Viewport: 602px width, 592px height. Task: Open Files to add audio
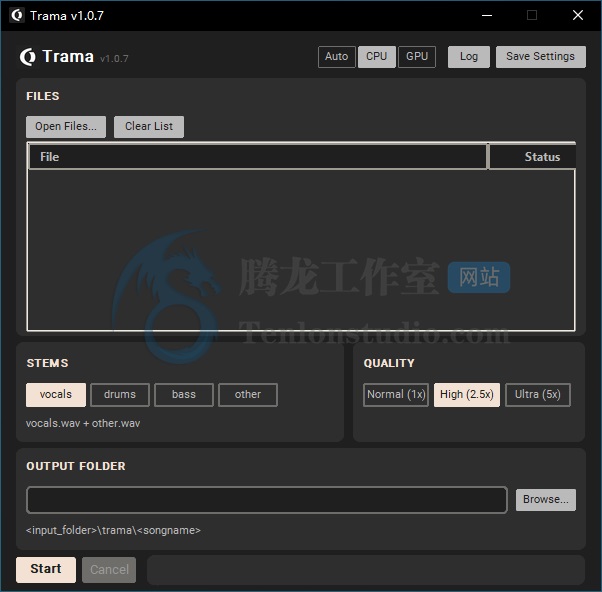click(x=66, y=127)
